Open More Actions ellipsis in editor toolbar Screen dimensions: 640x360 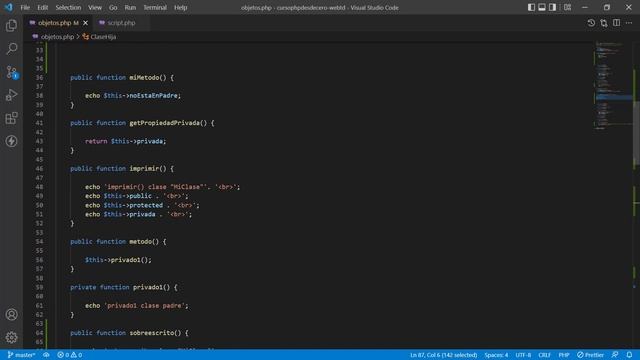coord(629,23)
